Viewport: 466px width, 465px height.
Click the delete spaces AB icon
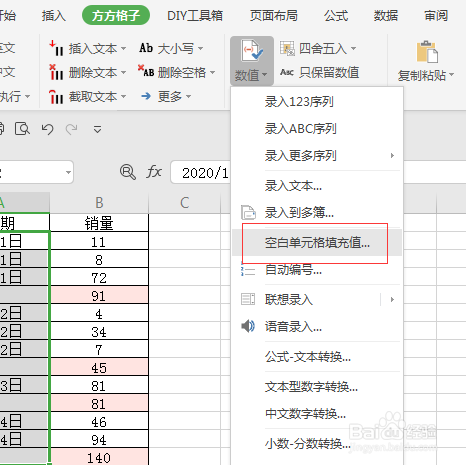pyautogui.click(x=146, y=71)
